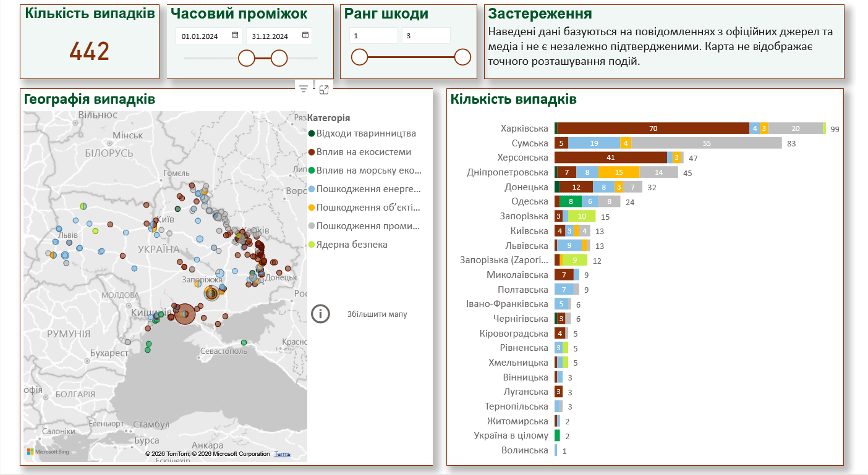Click the Microsoft Bing logo on map

click(48, 452)
